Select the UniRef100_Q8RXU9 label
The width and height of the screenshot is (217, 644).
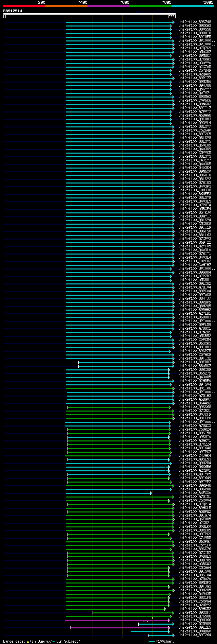click(x=195, y=370)
